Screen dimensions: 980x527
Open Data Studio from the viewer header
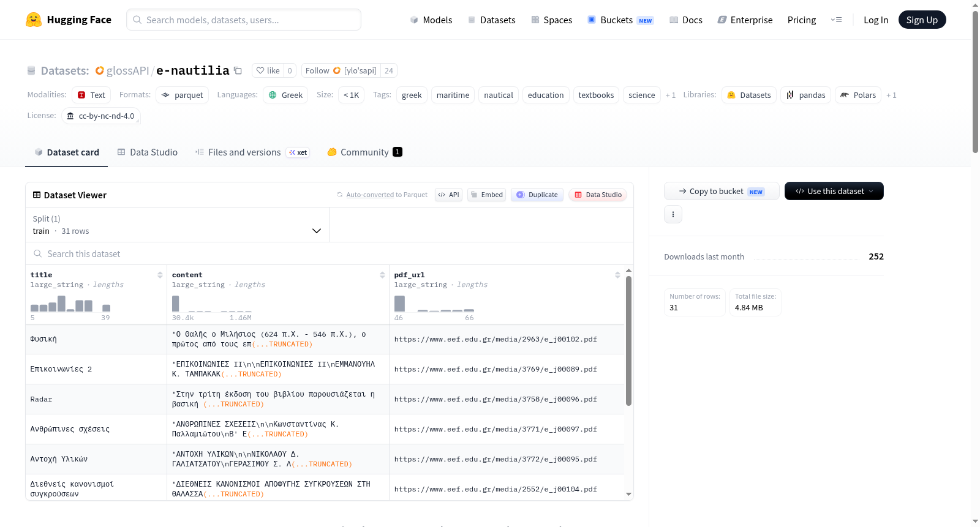[x=598, y=195]
